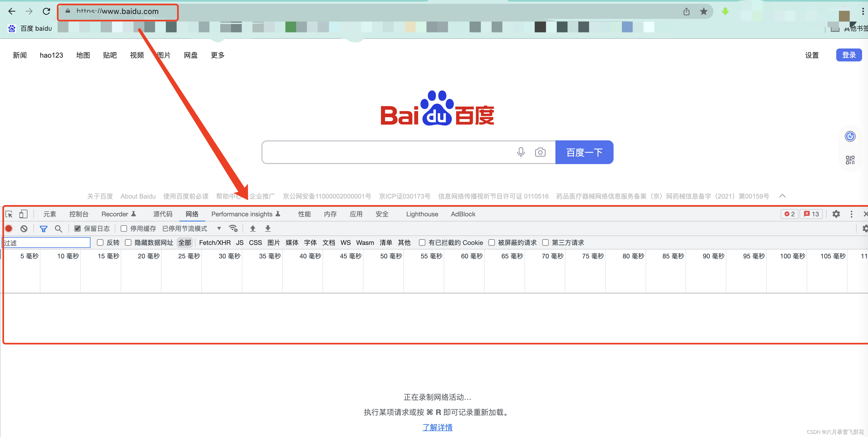868x437 pixels.
Task: Focus the 过滤 filter input field
Action: (x=46, y=242)
